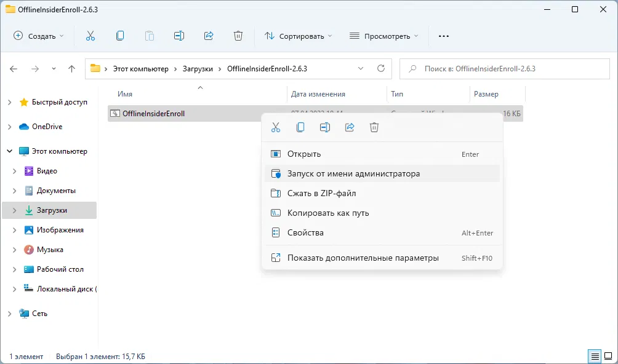Click the Этот компьютер breadcrumb

[141, 69]
